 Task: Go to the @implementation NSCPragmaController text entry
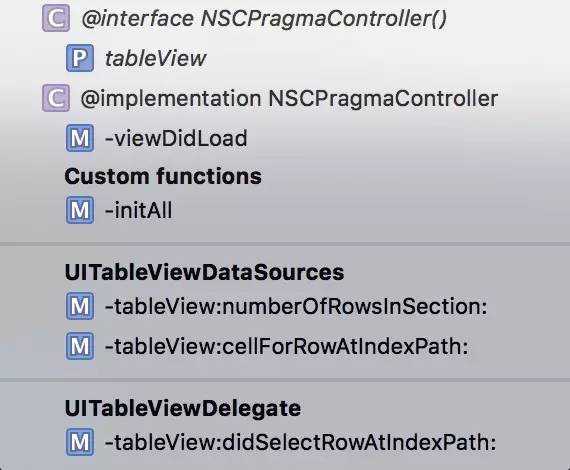289,99
